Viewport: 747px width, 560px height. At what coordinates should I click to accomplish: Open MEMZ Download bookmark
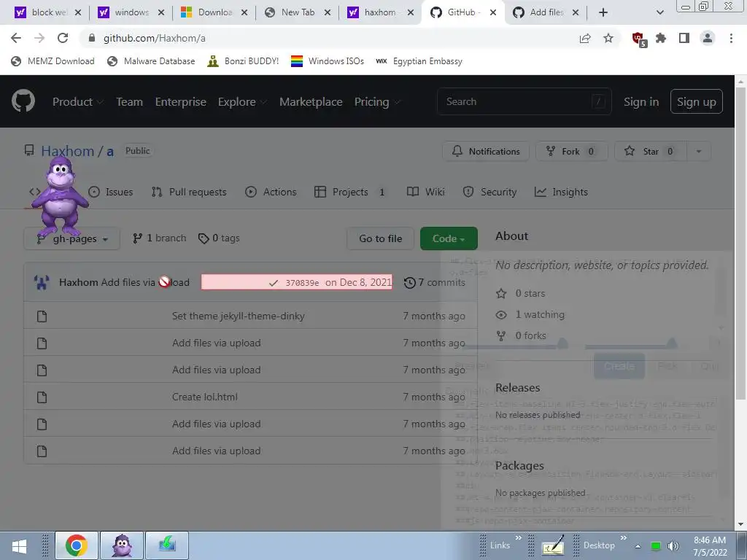(53, 61)
